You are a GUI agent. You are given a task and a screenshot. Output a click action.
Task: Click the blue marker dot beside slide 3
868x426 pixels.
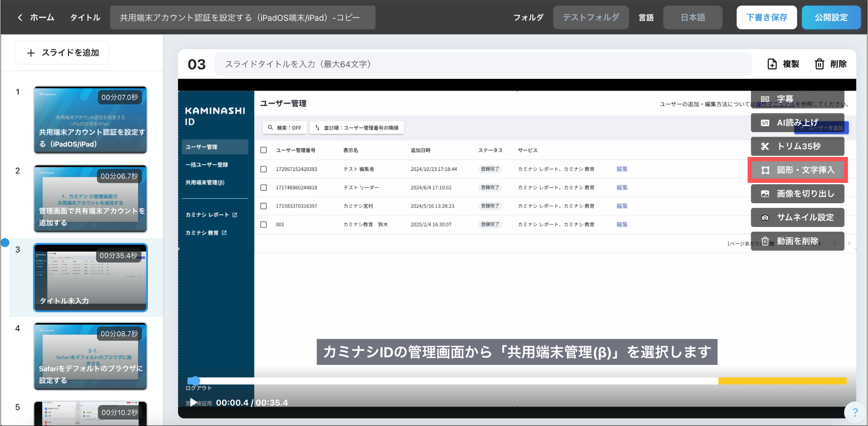5,243
